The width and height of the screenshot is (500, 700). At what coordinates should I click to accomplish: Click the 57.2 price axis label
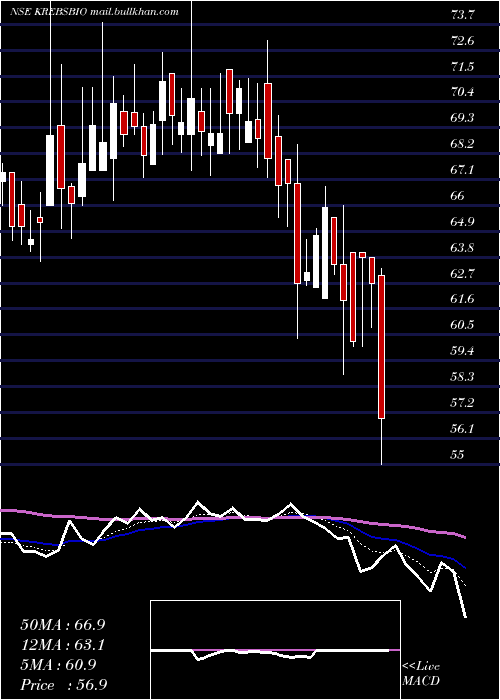463,403
